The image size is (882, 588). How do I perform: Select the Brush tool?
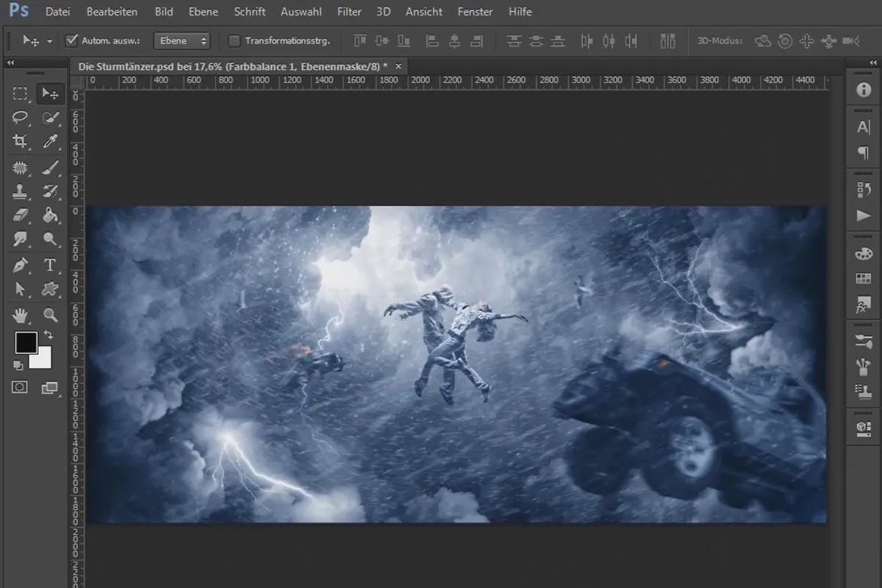coord(50,167)
